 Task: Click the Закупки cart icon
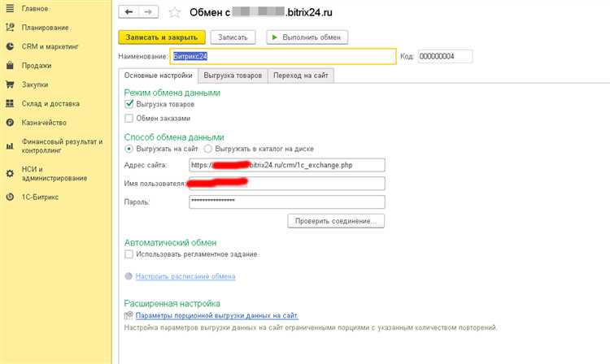pyautogui.click(x=10, y=84)
